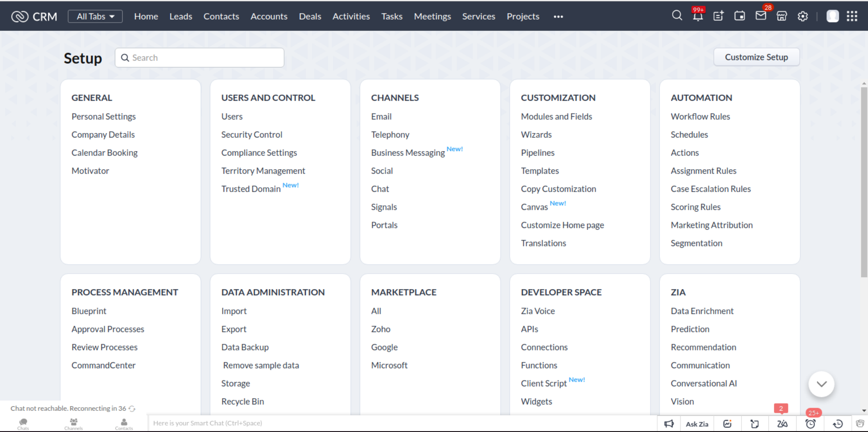This screenshot has width=868, height=432.
Task: Click the global search magnifier icon
Action: [677, 16]
